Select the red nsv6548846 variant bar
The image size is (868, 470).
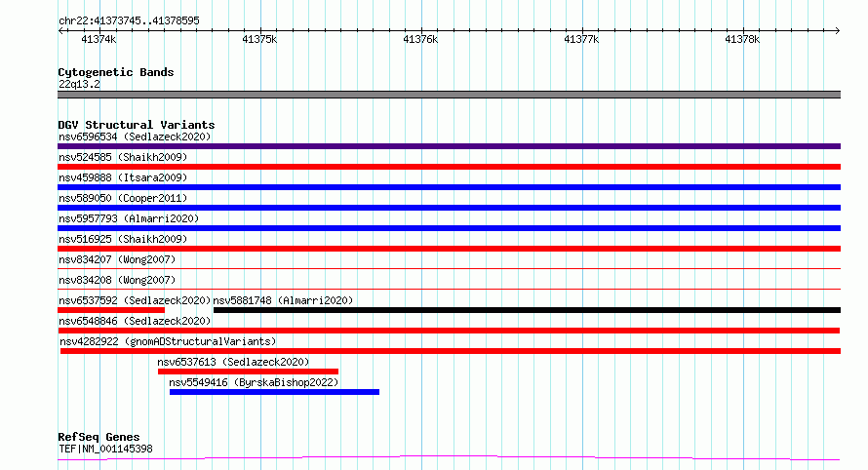tap(449, 331)
